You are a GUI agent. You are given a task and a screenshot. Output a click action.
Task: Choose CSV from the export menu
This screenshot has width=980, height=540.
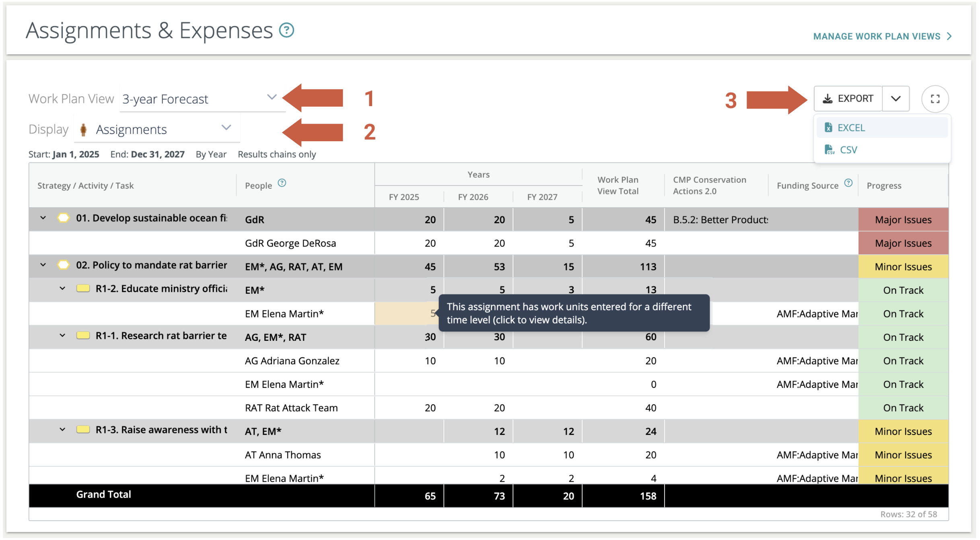click(848, 150)
